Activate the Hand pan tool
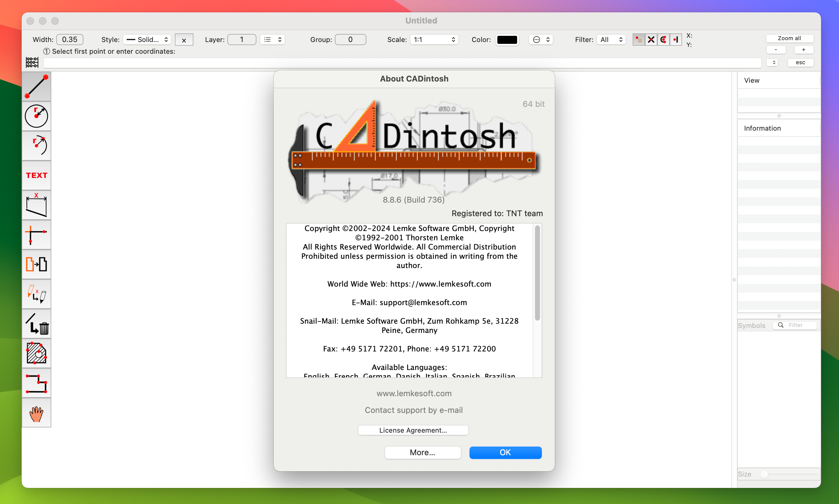This screenshot has width=839, height=504. [36, 413]
